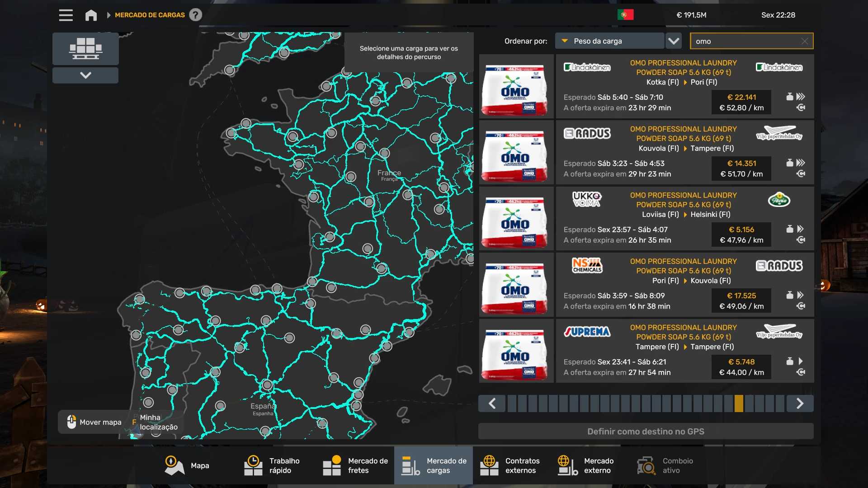Clear the 'omo' search text with the X

[804, 41]
